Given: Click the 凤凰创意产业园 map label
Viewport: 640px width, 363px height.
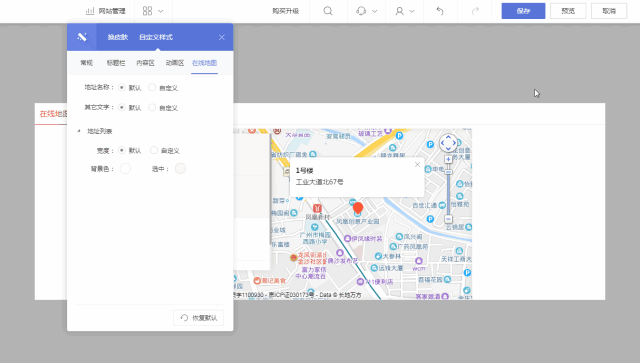Looking at the screenshot, I should [x=358, y=221].
